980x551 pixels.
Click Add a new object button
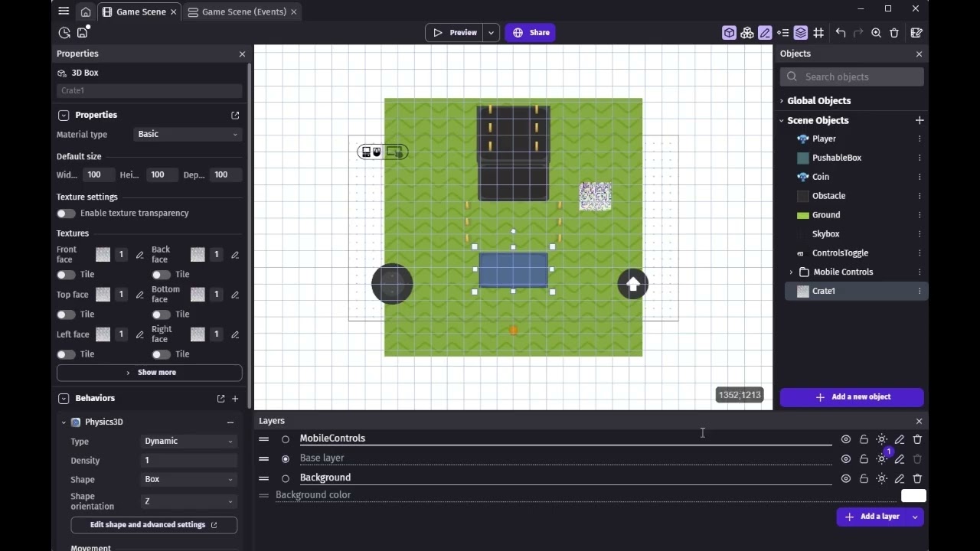[x=851, y=397]
